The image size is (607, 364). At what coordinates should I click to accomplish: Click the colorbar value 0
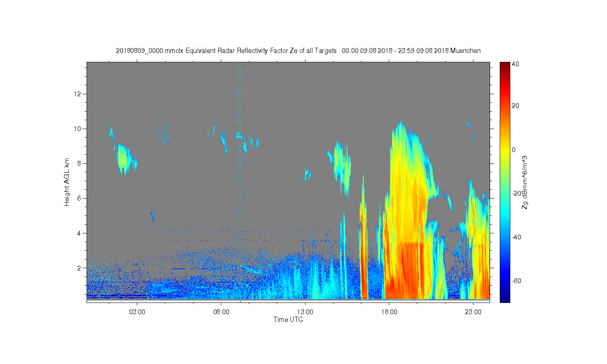coord(514,150)
